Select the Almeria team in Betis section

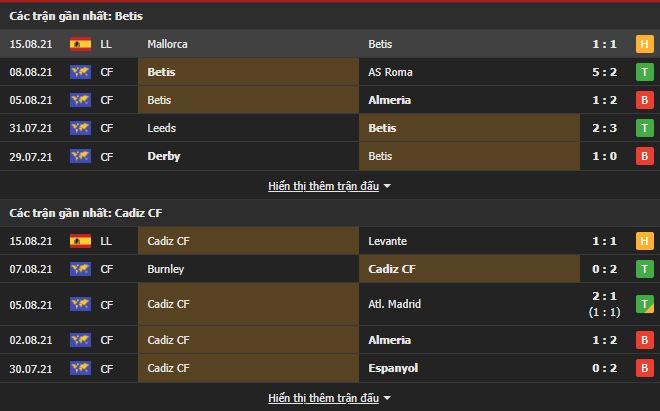pos(390,100)
